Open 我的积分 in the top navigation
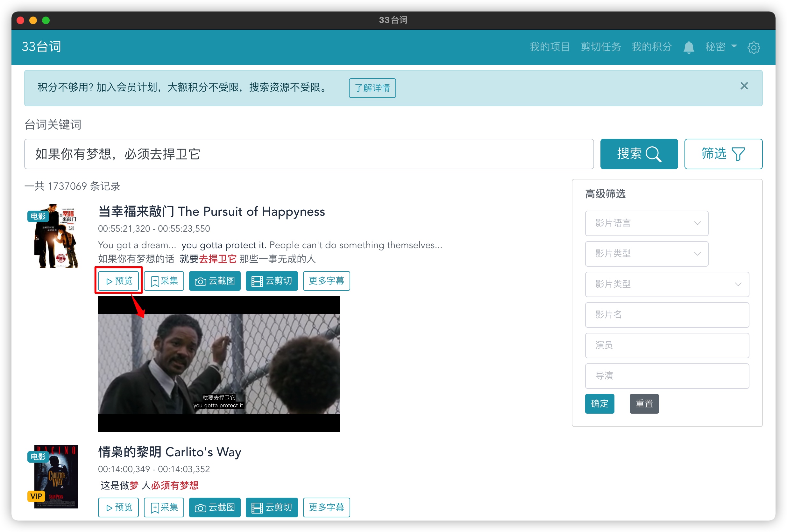The width and height of the screenshot is (787, 532). (x=652, y=47)
